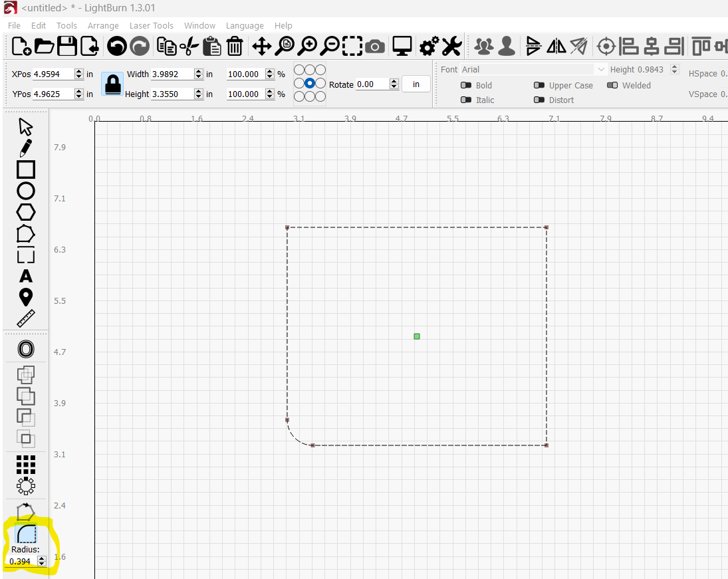Activate the Radius corner tool
Viewport: 728px width, 579px height.
click(x=27, y=534)
